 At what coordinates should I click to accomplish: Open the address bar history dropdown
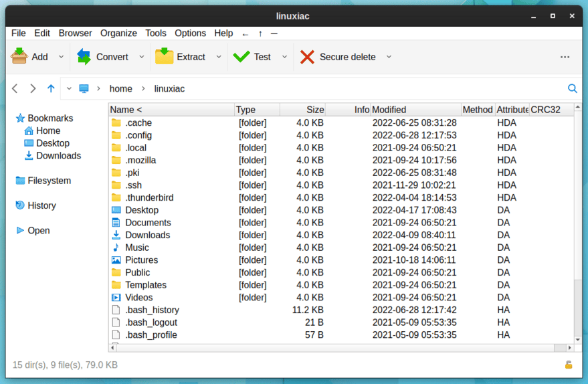pyautogui.click(x=69, y=88)
